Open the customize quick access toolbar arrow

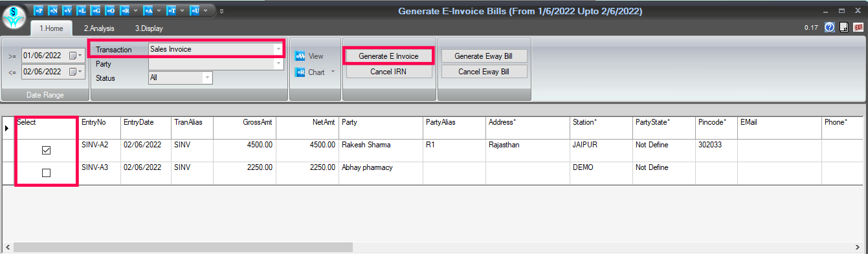point(222,11)
